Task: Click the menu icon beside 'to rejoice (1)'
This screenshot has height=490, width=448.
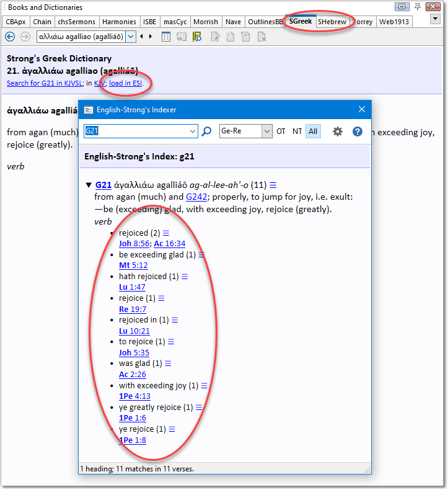Action: [x=171, y=342]
